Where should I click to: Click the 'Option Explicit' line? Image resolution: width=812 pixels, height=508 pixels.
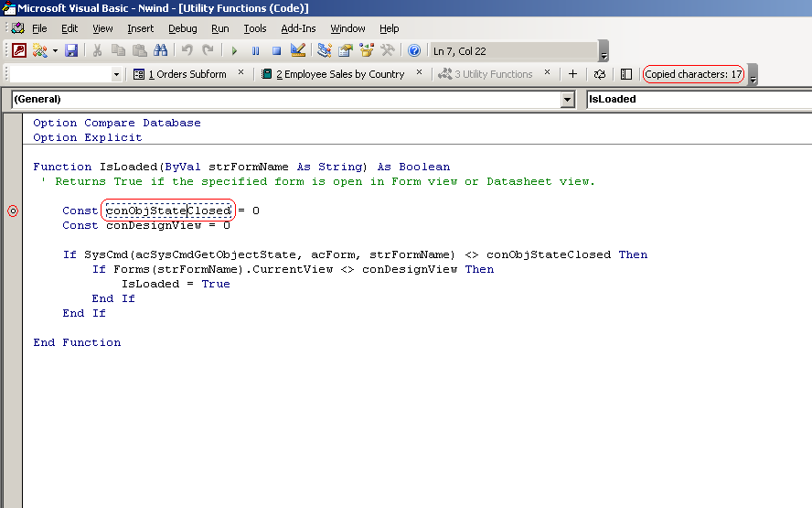click(88, 137)
